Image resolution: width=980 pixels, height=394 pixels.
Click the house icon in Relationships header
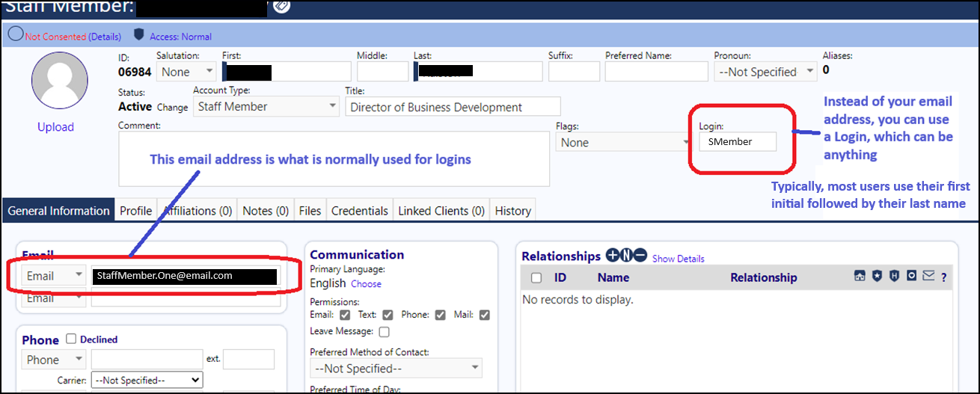[x=860, y=277]
